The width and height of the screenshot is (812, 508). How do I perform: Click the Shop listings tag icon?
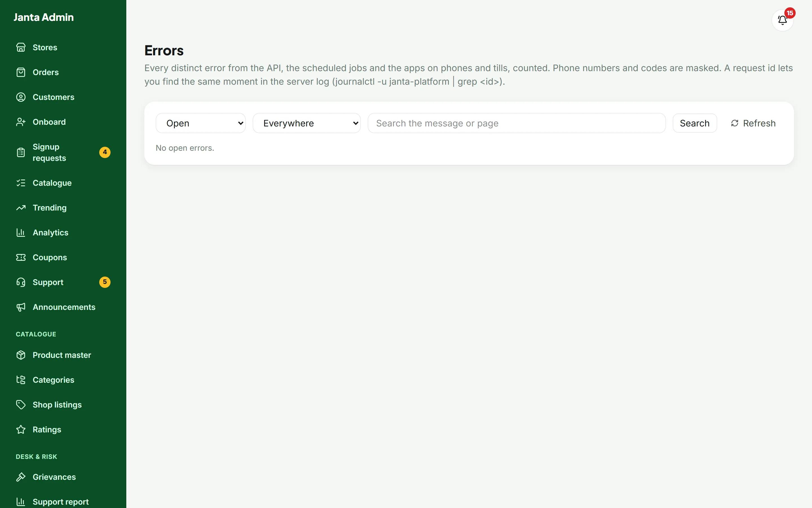tap(21, 405)
